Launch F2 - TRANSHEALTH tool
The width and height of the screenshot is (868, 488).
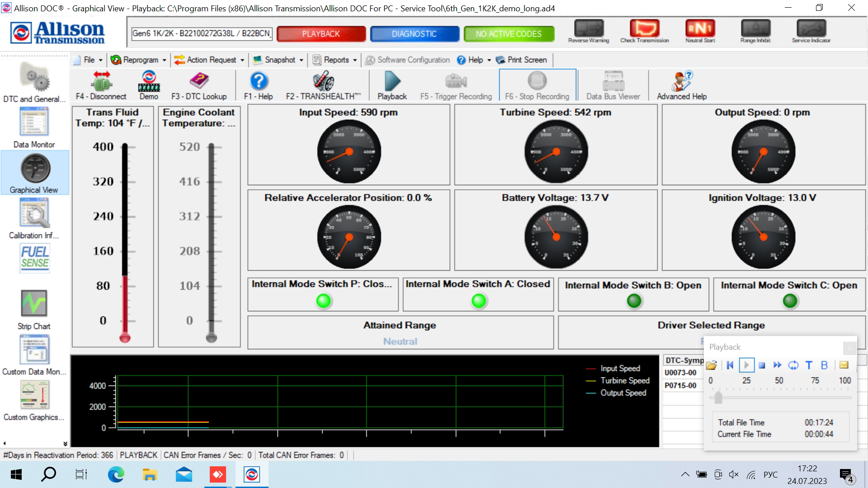click(322, 85)
